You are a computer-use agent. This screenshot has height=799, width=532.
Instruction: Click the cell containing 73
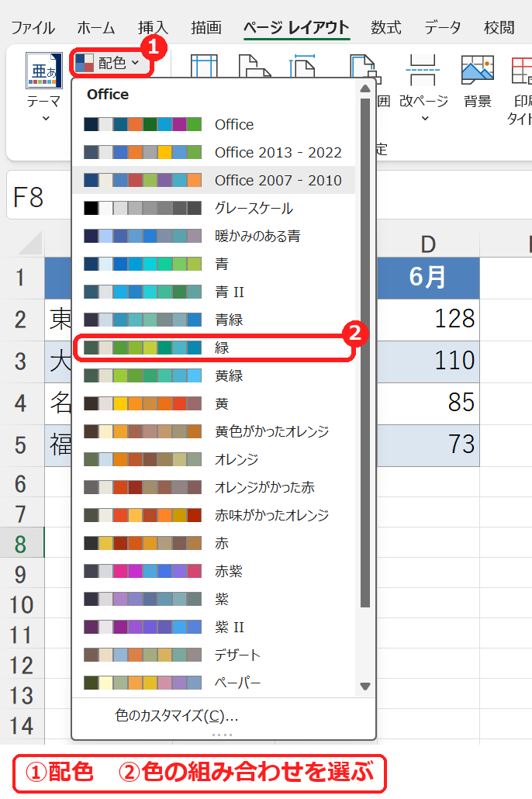pos(428,444)
